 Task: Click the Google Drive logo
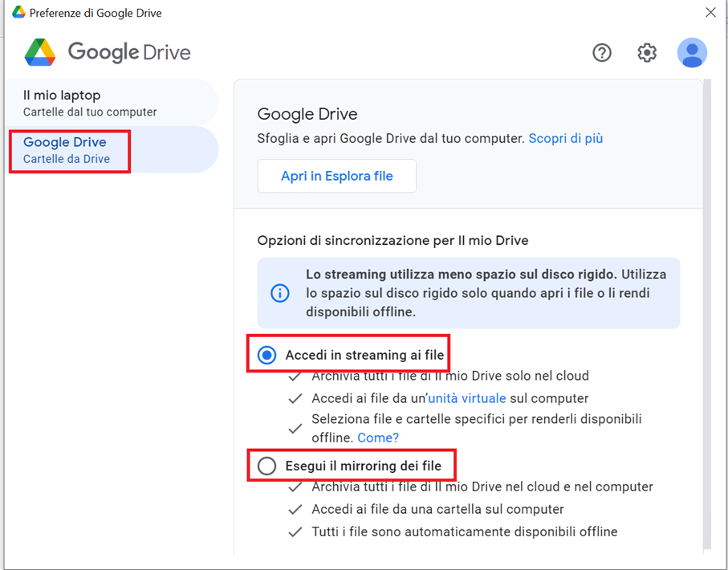tap(40, 53)
